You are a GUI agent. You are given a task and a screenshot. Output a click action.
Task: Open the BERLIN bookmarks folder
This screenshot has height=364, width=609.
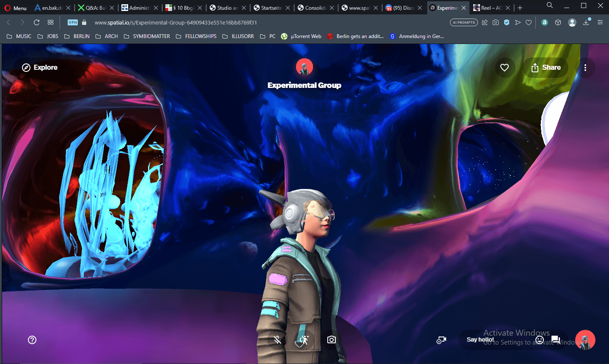[x=77, y=36]
